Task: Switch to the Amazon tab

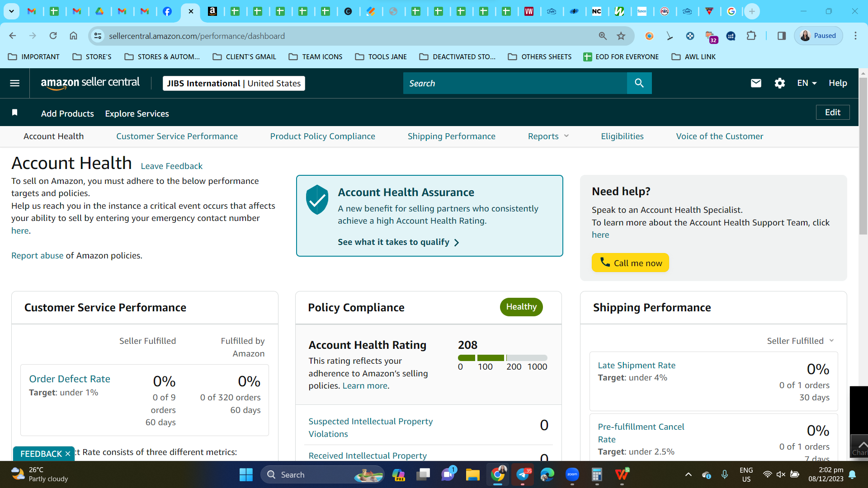Action: [x=212, y=11]
